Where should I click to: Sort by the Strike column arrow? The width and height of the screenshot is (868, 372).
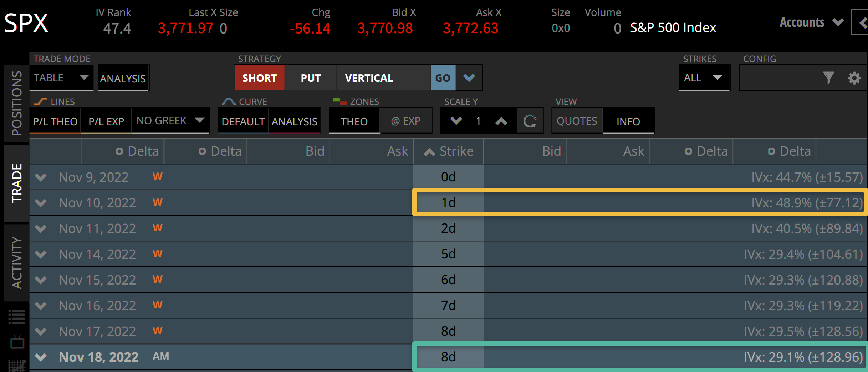[429, 152]
